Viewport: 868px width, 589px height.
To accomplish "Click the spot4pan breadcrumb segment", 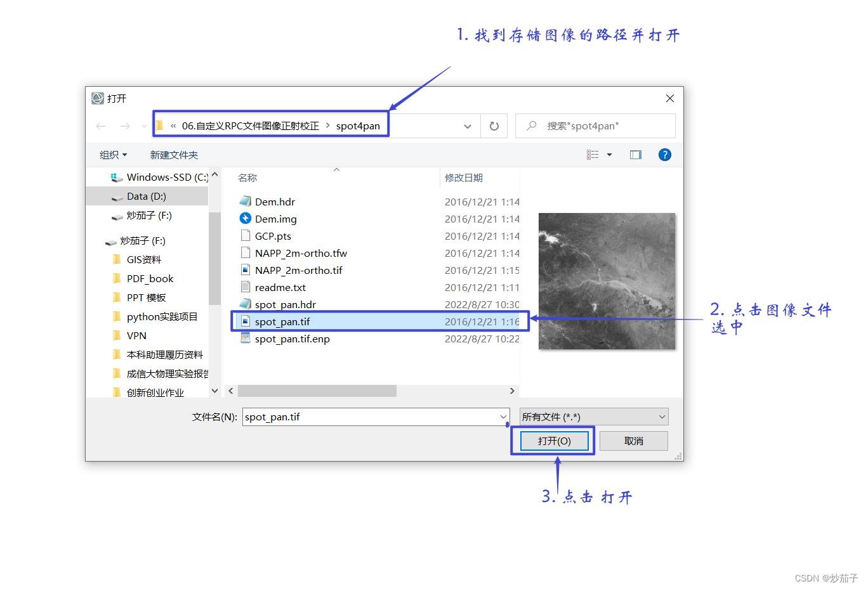I will 358,126.
